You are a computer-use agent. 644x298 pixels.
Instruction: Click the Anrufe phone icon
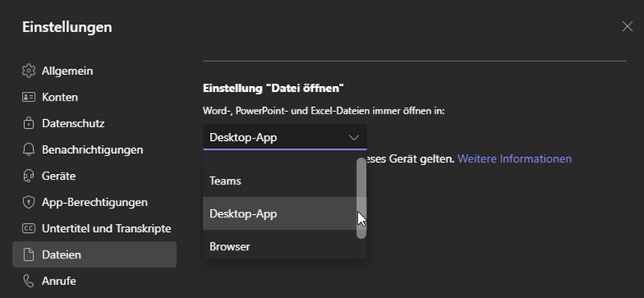[x=28, y=281]
